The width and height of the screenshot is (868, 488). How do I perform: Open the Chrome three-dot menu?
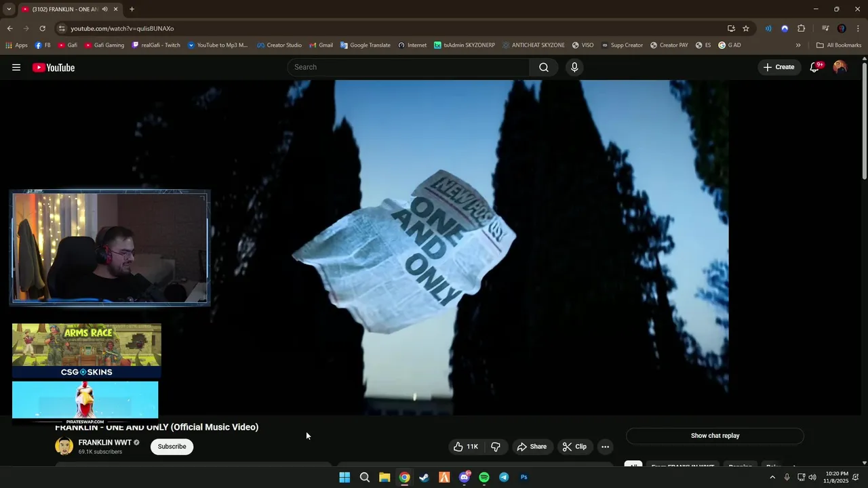tap(858, 28)
